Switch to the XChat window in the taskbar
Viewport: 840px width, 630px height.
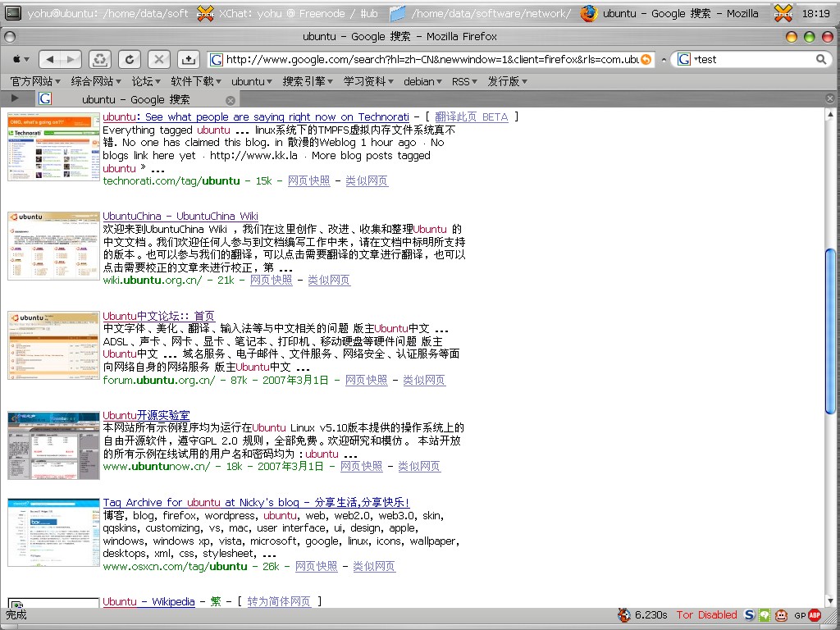point(288,13)
